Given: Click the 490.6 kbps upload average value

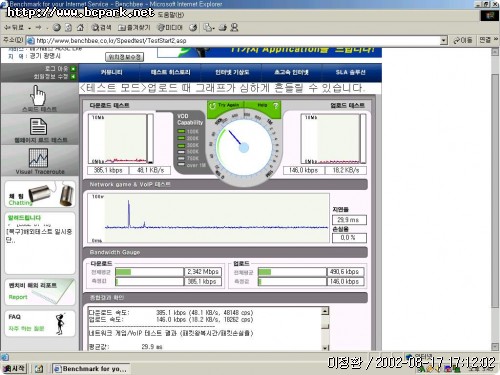Looking at the screenshot, I should coord(345,272).
